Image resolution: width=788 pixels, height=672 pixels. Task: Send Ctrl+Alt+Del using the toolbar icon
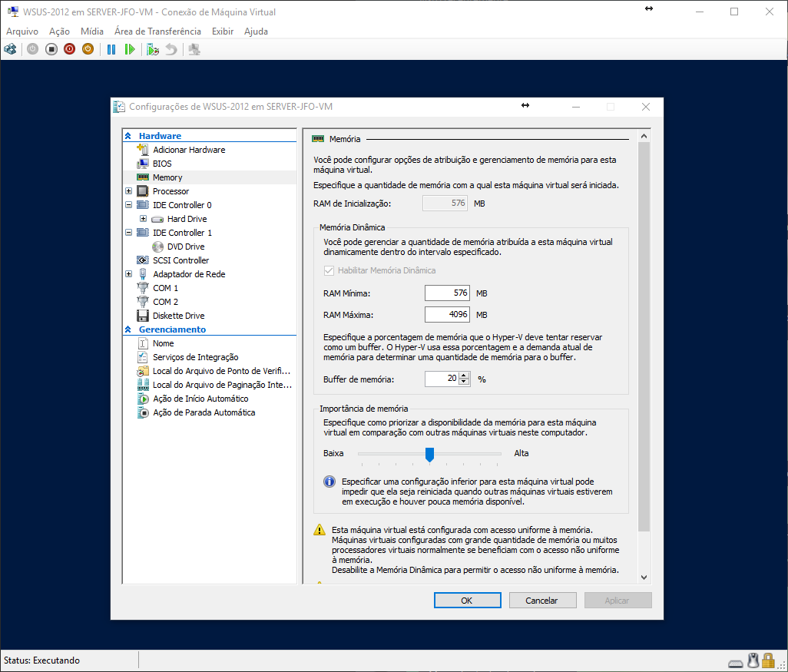[x=10, y=49]
